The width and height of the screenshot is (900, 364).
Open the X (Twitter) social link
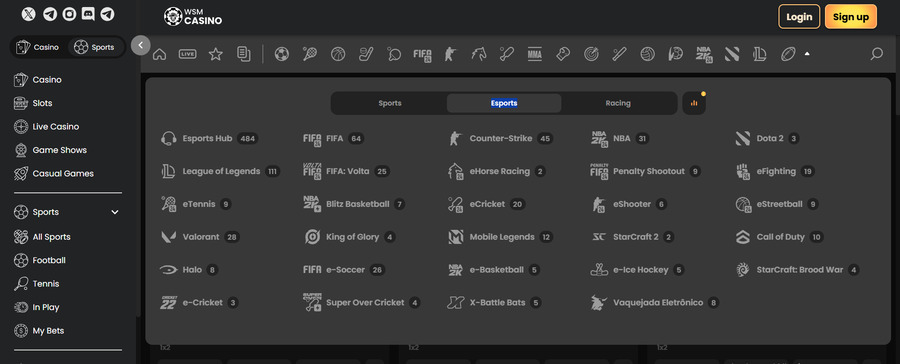29,14
